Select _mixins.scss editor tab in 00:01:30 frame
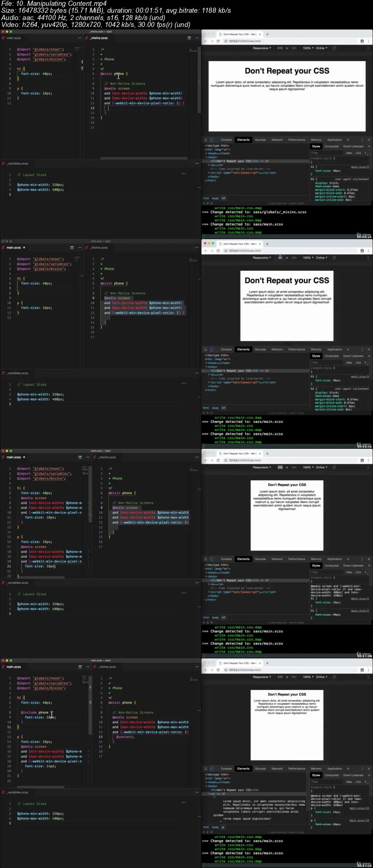Viewport: 373px width, 868px height. (107, 667)
